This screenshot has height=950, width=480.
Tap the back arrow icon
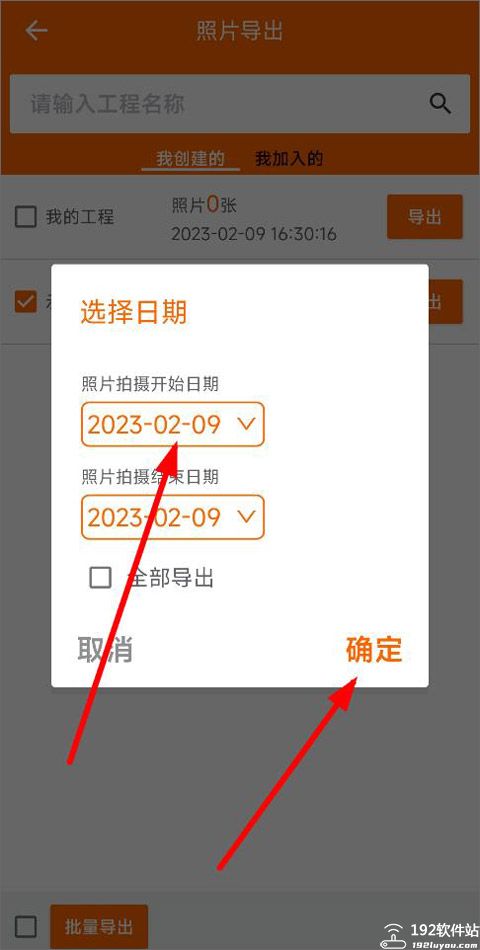36,30
